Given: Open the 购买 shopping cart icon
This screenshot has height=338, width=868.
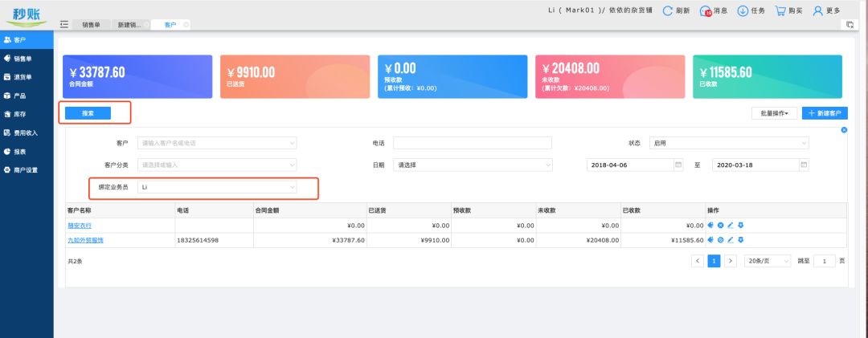Looking at the screenshot, I should pyautogui.click(x=780, y=10).
